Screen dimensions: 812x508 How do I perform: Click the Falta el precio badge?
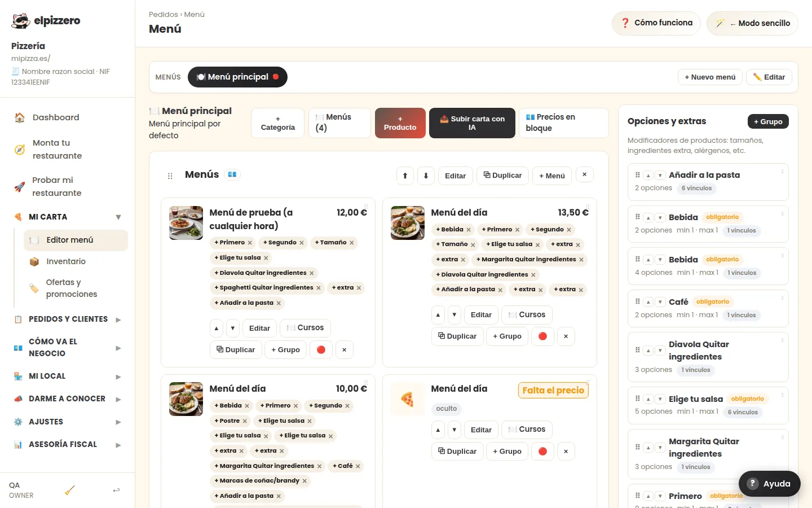(x=553, y=390)
